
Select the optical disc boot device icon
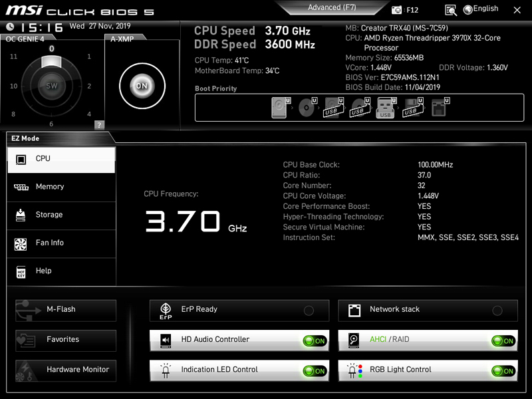[307, 108]
